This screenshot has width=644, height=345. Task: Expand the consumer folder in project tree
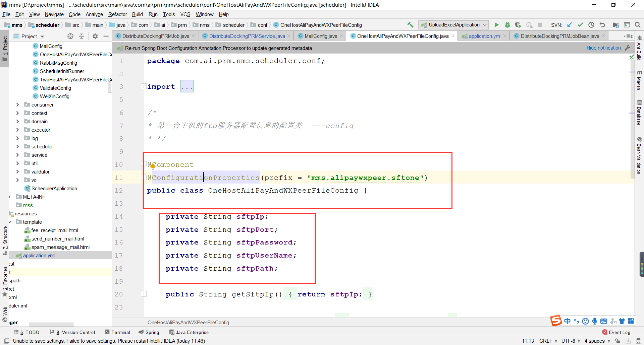[x=18, y=105]
